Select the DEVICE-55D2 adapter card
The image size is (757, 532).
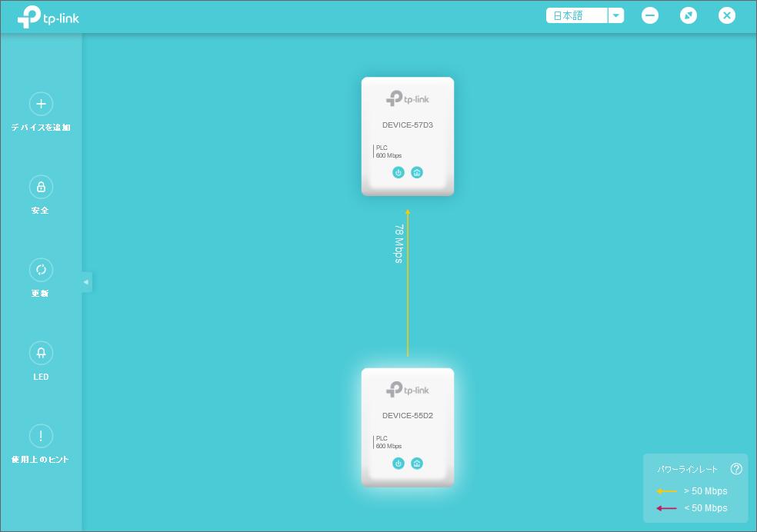[408, 427]
